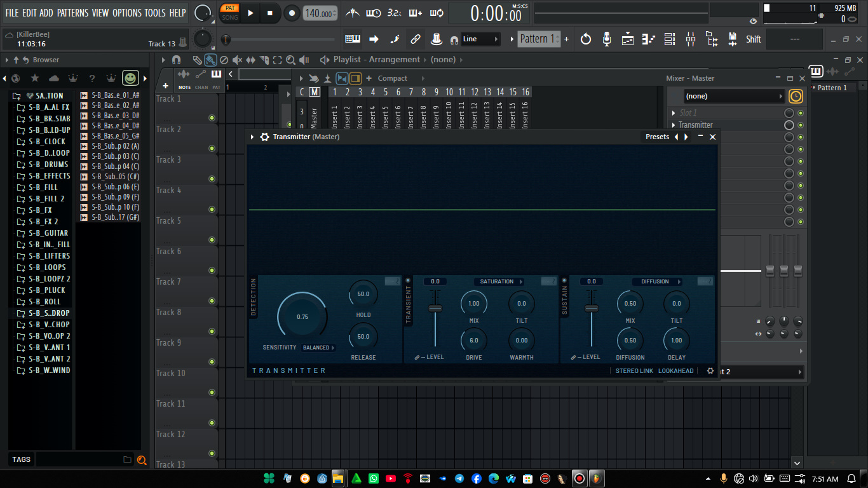This screenshot has height=488, width=868.
Task: Click the Play button in transport
Action: [x=250, y=13]
